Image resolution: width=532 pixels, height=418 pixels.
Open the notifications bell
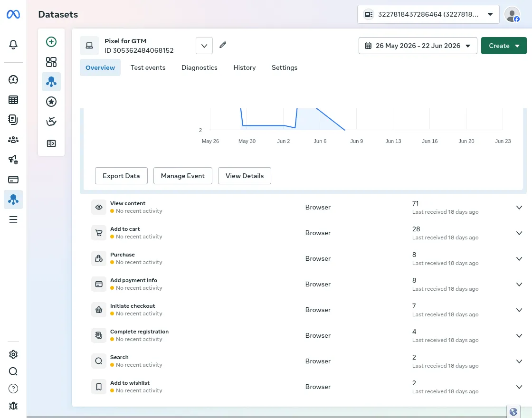click(13, 45)
